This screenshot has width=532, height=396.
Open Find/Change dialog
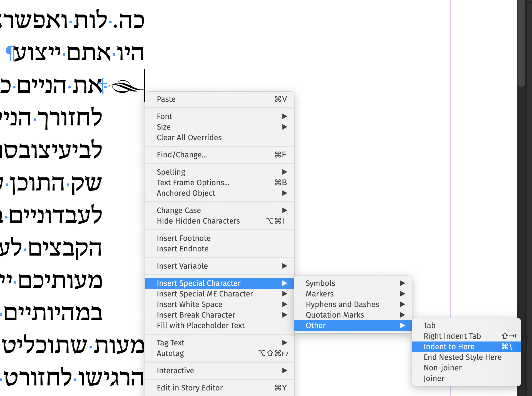point(220,155)
